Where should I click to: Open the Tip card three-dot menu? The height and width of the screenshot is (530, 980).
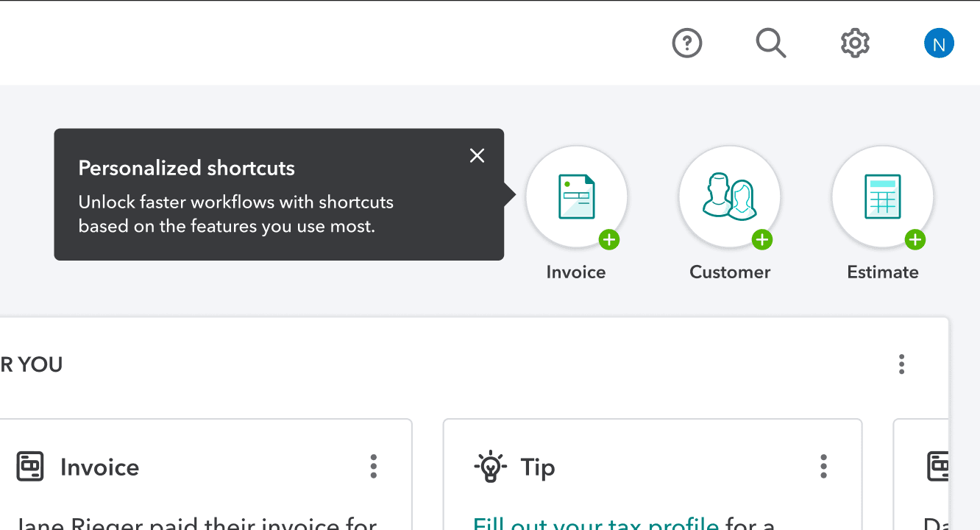coord(823,467)
